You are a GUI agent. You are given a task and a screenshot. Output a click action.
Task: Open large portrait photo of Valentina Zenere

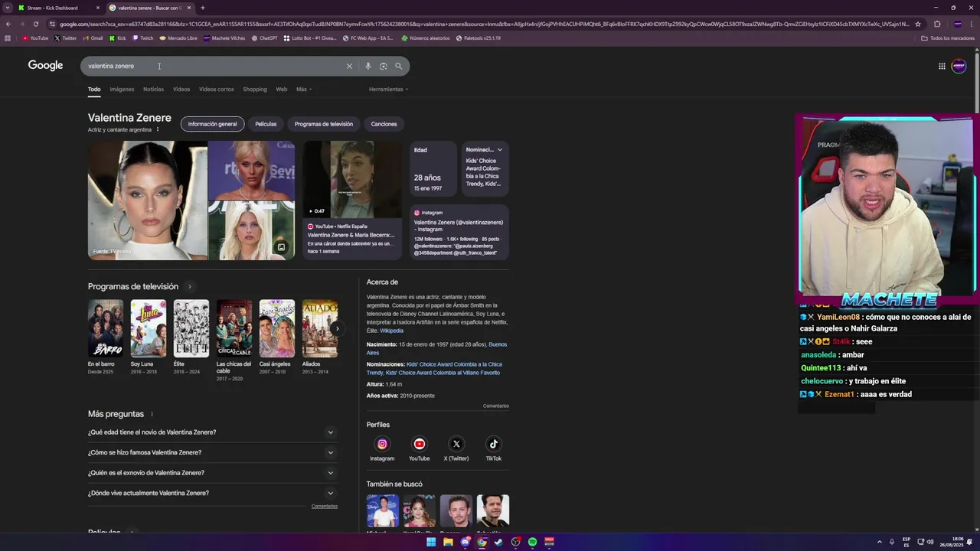coord(147,201)
